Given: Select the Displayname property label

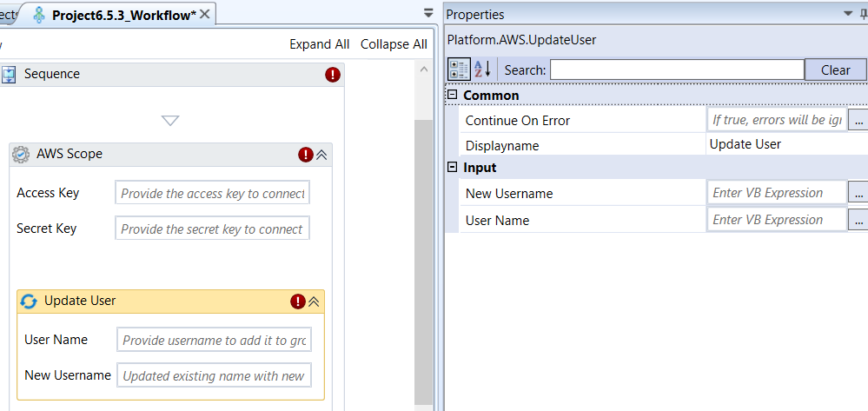Looking at the screenshot, I should pyautogui.click(x=502, y=146).
